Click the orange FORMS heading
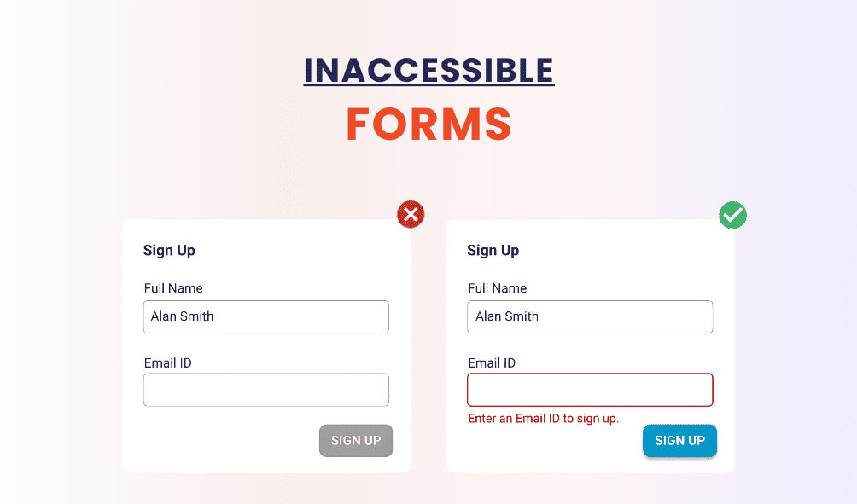 428,125
